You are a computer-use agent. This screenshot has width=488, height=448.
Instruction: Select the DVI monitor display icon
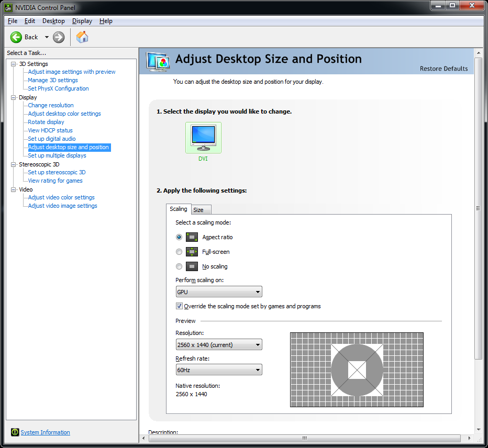pos(203,136)
